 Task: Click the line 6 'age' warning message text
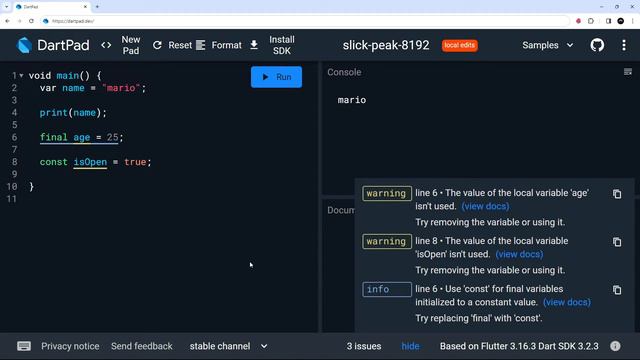coord(502,200)
